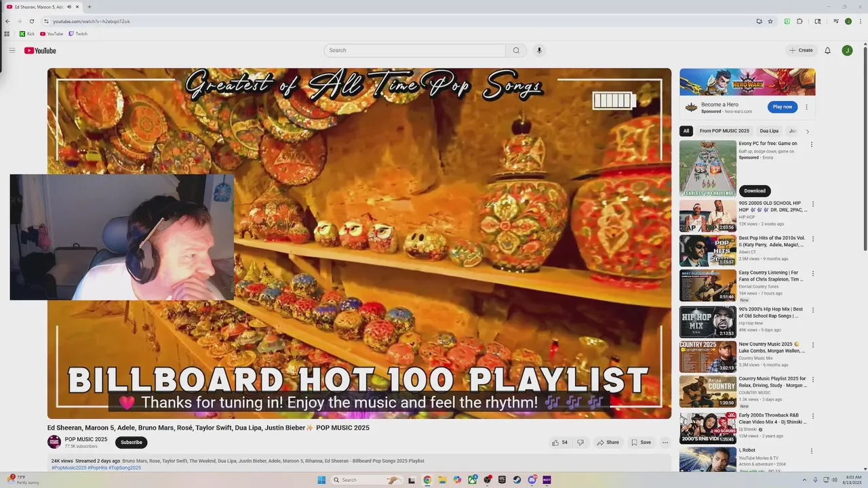868x488 pixels.
Task: Open the Windows Start menu
Action: [x=321, y=480]
